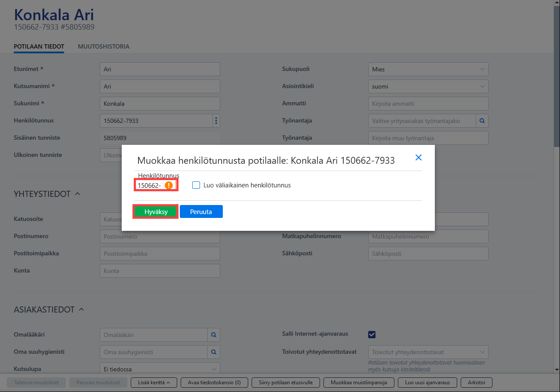Collapse the YHTEYSTIEDOT section chevron

tap(77, 194)
